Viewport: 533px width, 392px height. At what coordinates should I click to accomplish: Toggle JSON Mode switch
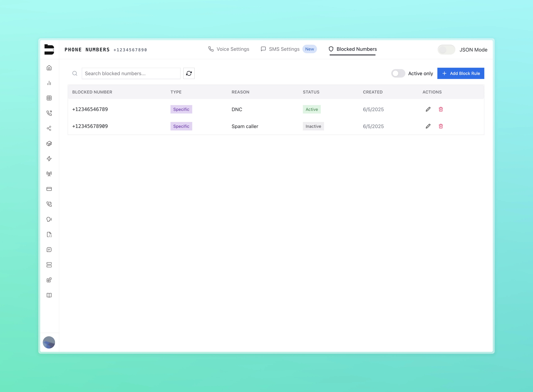pos(446,50)
